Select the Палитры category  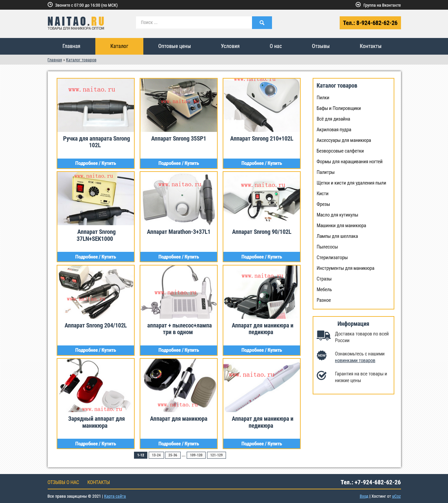point(326,172)
